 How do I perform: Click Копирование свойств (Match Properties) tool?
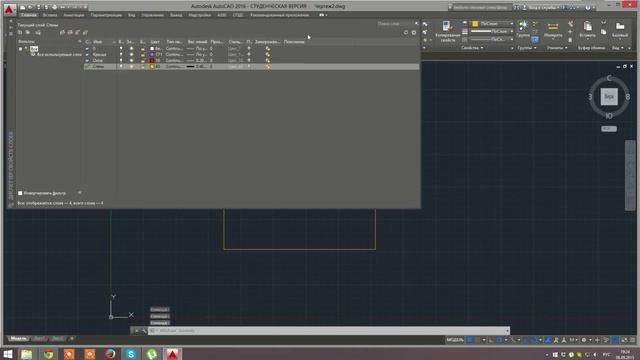coord(448,31)
